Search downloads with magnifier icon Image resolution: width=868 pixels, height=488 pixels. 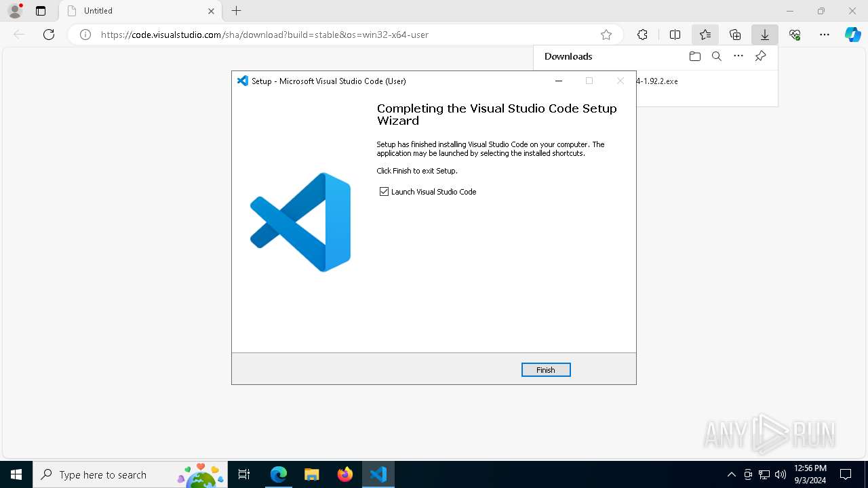pyautogui.click(x=717, y=56)
